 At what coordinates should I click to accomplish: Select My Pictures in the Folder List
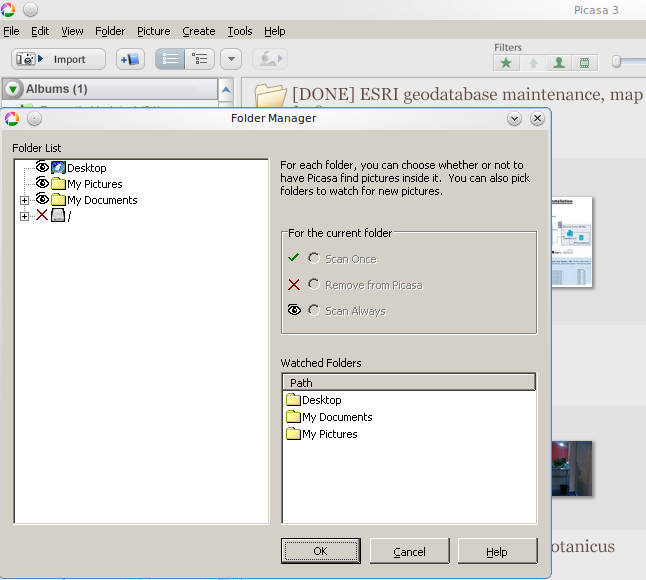pos(95,184)
